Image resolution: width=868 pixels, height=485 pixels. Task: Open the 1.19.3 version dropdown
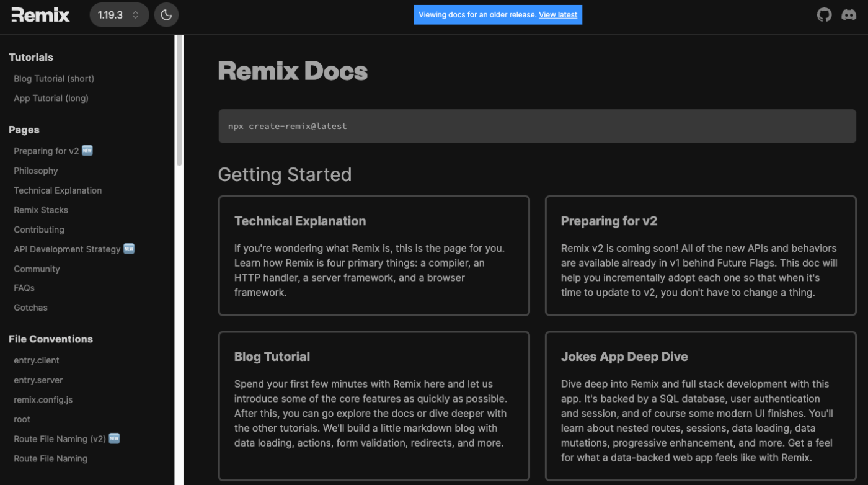[x=119, y=15]
